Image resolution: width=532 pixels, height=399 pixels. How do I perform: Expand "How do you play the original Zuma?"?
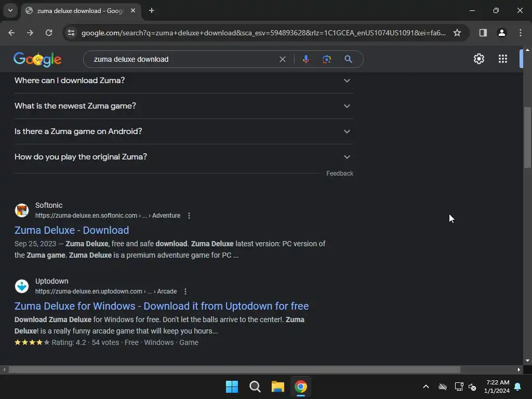[x=183, y=157]
